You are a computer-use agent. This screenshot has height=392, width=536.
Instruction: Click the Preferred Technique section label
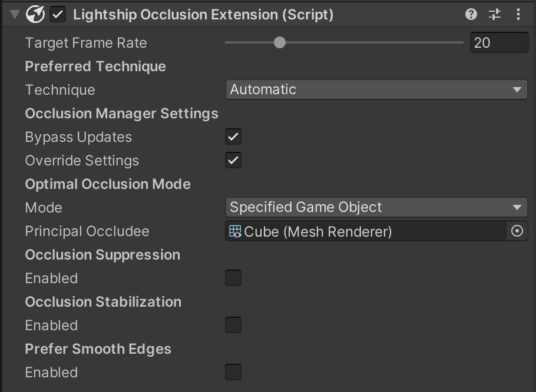pyautogui.click(x=95, y=66)
